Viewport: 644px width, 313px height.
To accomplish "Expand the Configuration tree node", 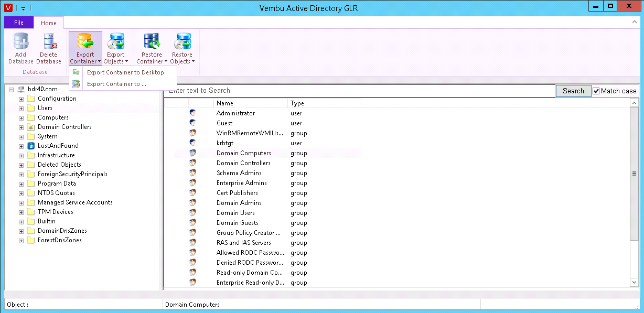I will tap(21, 99).
